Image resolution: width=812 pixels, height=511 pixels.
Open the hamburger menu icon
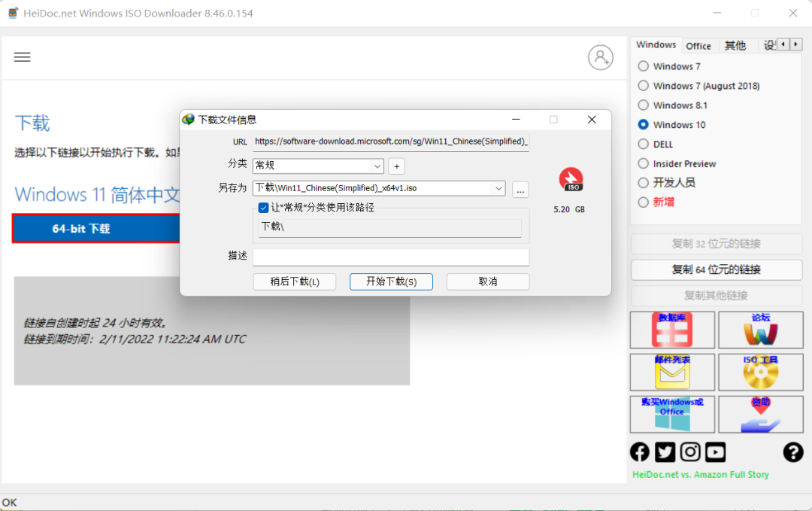22,57
